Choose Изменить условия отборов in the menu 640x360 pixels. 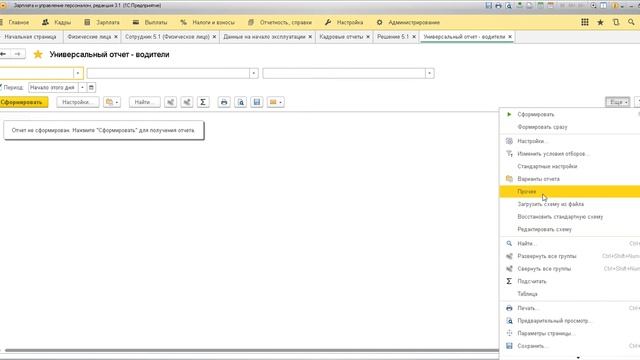[x=570, y=154]
